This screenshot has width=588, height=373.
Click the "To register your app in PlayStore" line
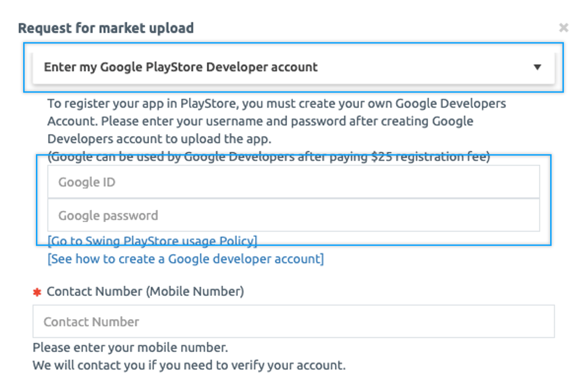coord(277,104)
